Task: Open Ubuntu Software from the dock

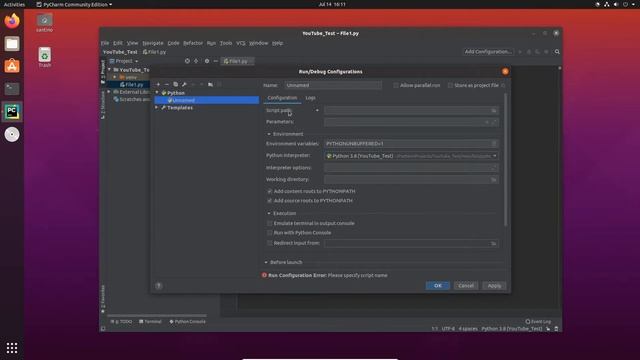Action: (x=12, y=66)
